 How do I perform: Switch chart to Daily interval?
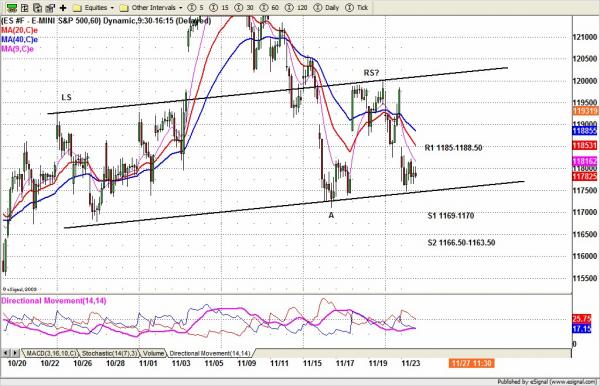326,7
